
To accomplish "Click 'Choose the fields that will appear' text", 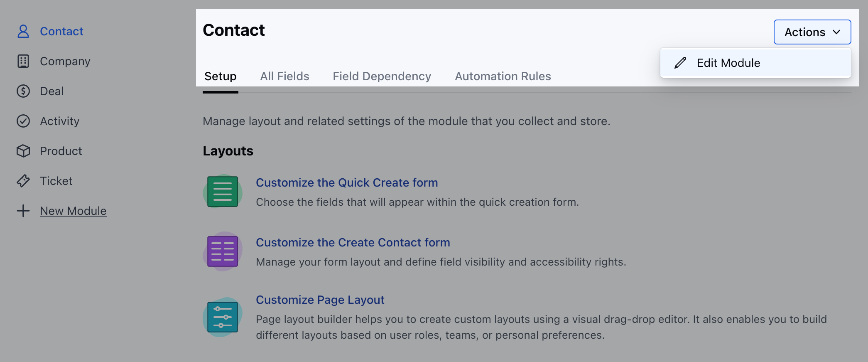I will (x=417, y=202).
